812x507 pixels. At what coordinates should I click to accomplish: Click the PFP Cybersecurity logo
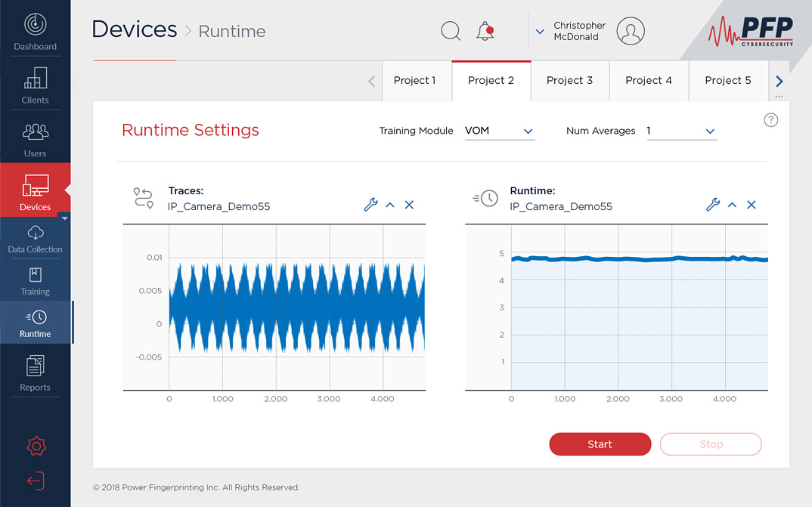tap(751, 31)
